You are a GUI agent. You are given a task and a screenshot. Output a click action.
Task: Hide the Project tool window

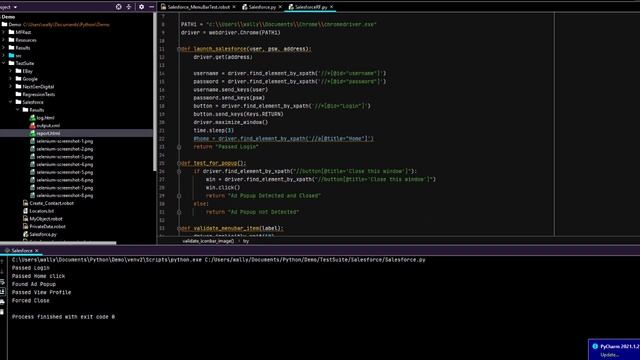[151, 7]
